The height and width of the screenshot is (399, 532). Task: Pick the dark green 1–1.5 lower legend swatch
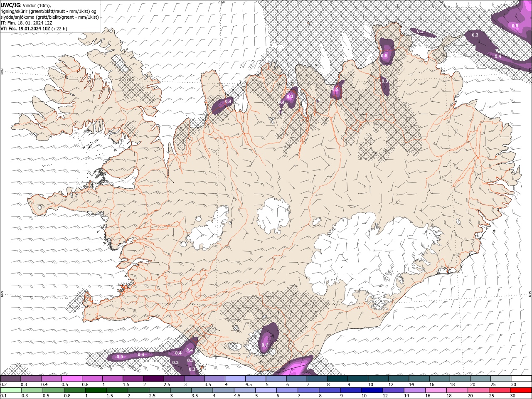[96, 390]
